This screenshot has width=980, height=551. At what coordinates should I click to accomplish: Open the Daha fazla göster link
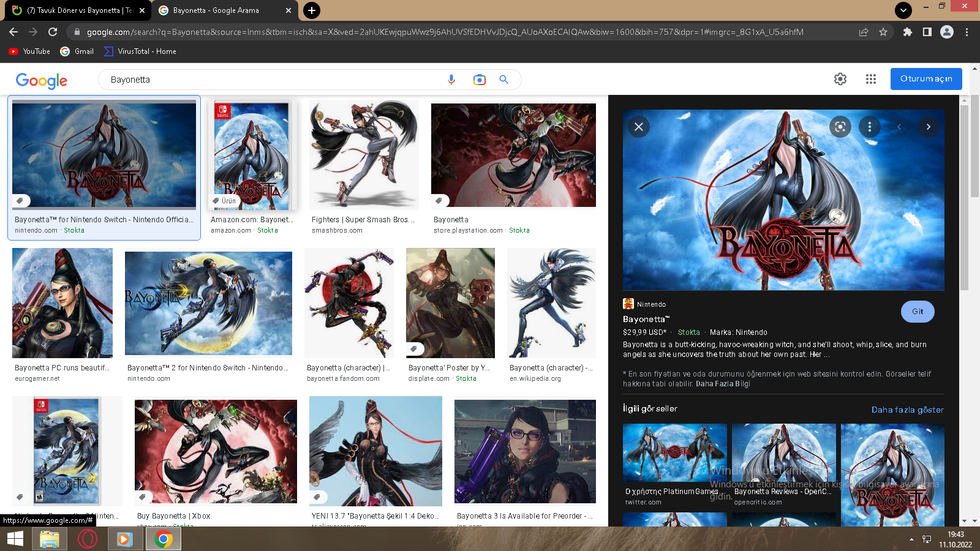tap(908, 410)
